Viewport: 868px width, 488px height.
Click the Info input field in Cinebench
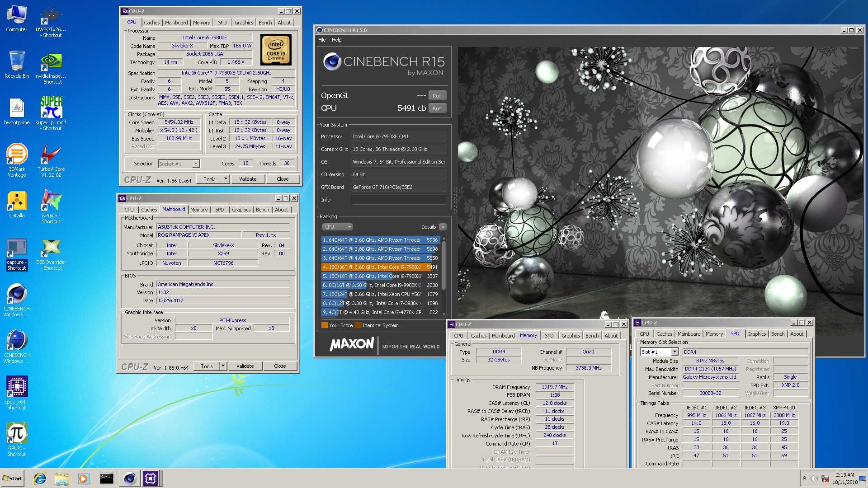[x=399, y=200]
